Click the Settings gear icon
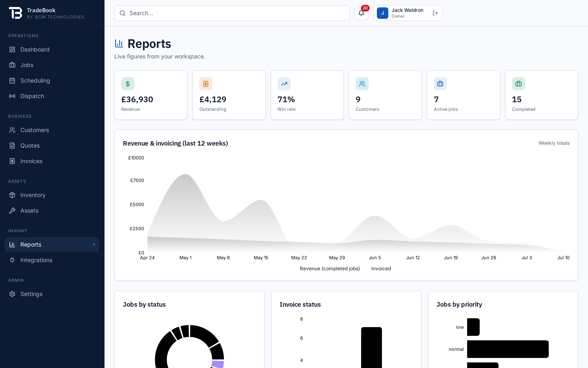Image resolution: width=588 pixels, height=368 pixels. coord(12,294)
